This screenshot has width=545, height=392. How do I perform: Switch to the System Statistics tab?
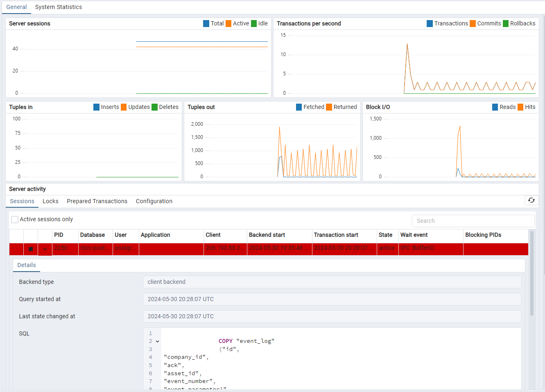click(x=58, y=7)
